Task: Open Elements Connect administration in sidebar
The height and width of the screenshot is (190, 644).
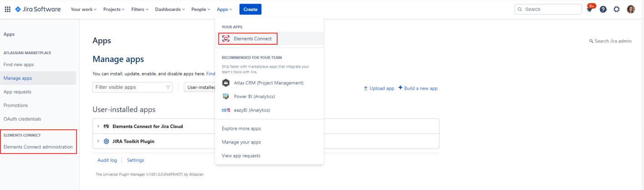Action: (x=38, y=147)
